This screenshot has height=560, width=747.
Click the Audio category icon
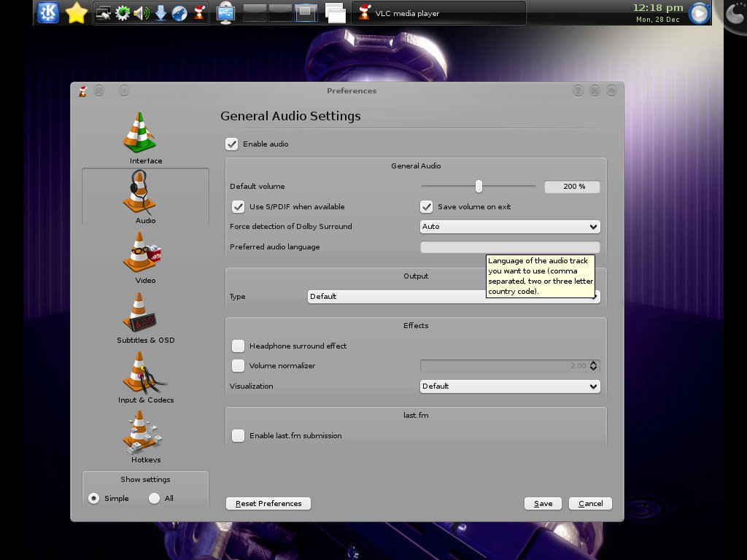(x=140, y=192)
